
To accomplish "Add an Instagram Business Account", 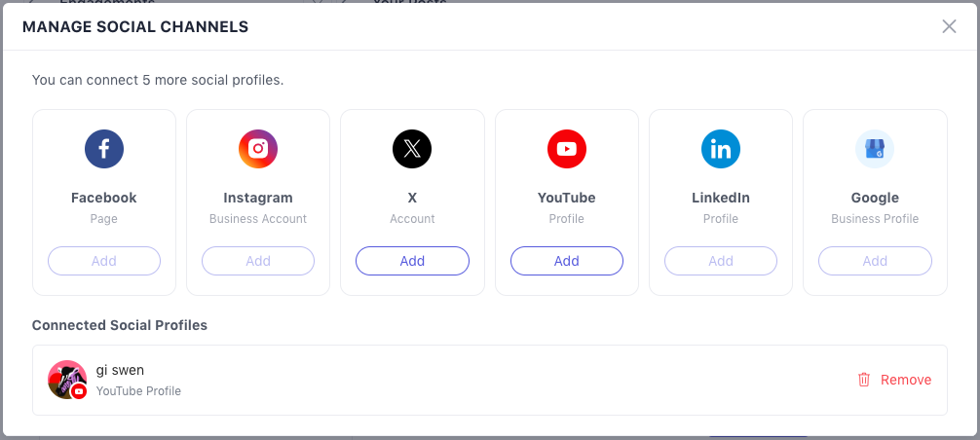I will [x=258, y=261].
